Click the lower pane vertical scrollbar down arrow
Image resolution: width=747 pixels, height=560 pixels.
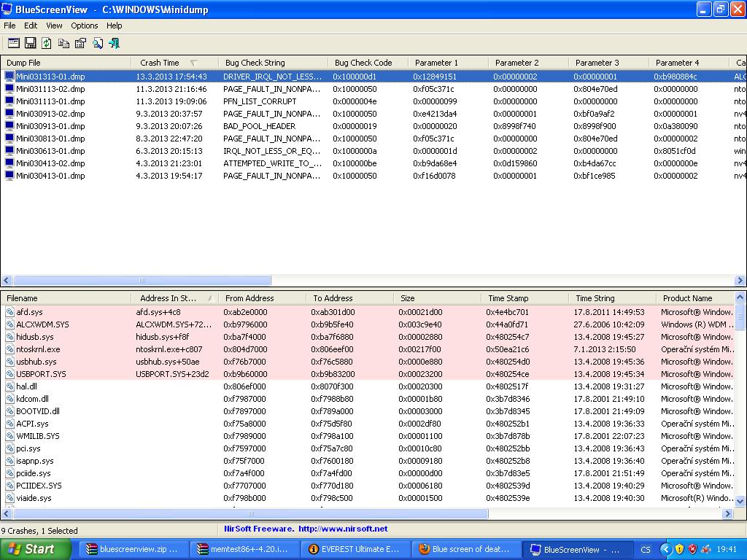(740, 502)
